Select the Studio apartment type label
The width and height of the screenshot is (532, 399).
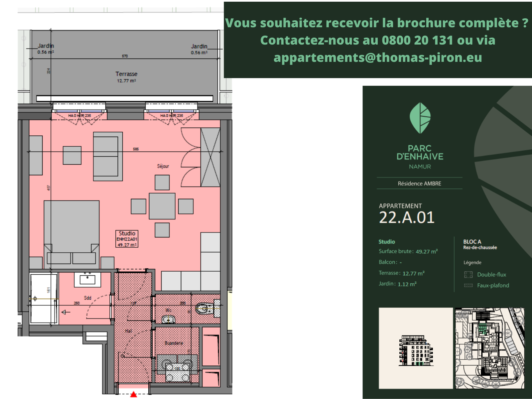(387, 242)
